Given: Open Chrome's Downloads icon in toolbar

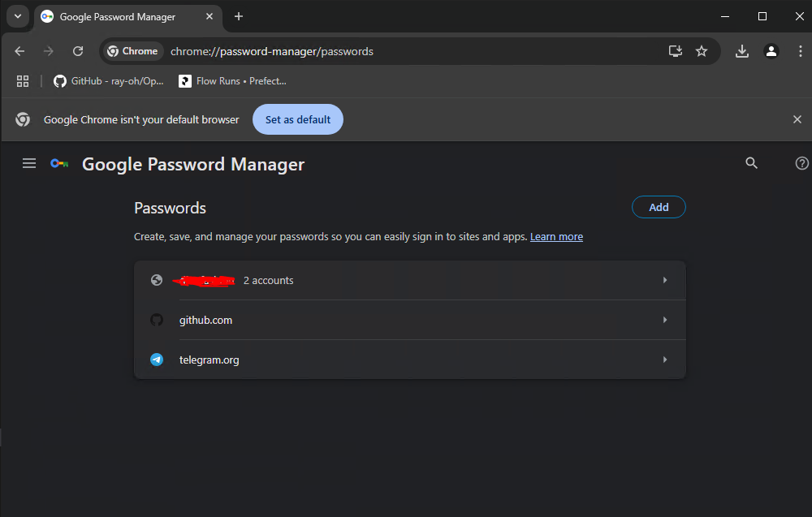Looking at the screenshot, I should [x=741, y=50].
